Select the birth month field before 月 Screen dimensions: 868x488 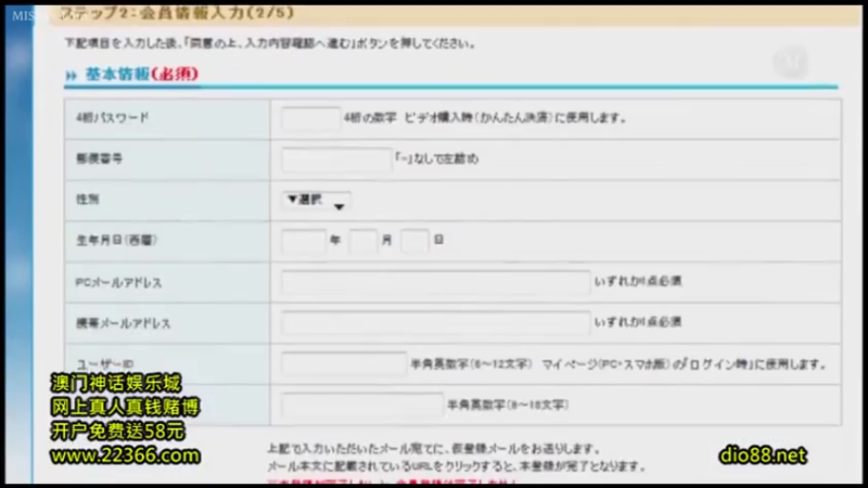coord(362,241)
